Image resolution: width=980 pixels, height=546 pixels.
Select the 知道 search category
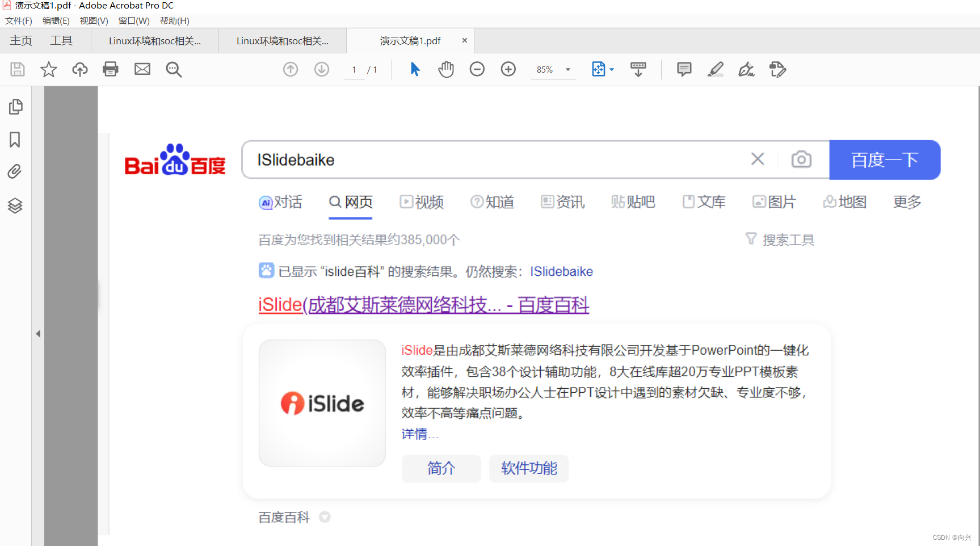(x=492, y=202)
